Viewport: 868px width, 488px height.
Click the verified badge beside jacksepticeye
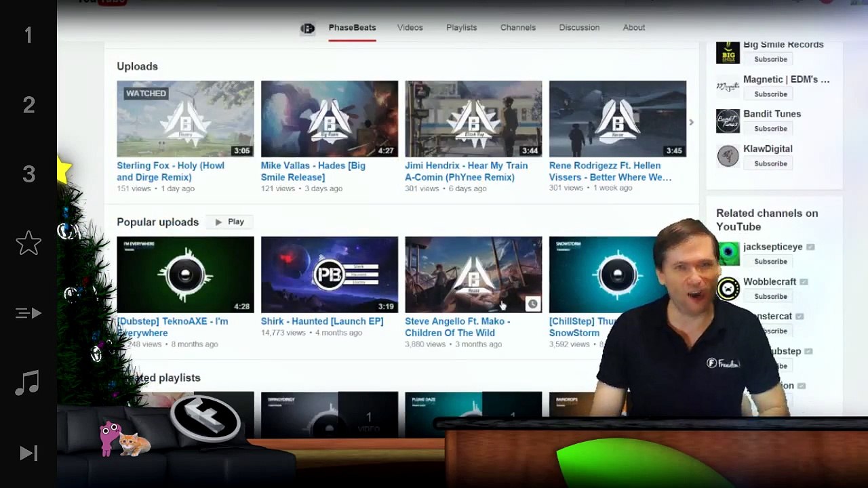pos(810,247)
